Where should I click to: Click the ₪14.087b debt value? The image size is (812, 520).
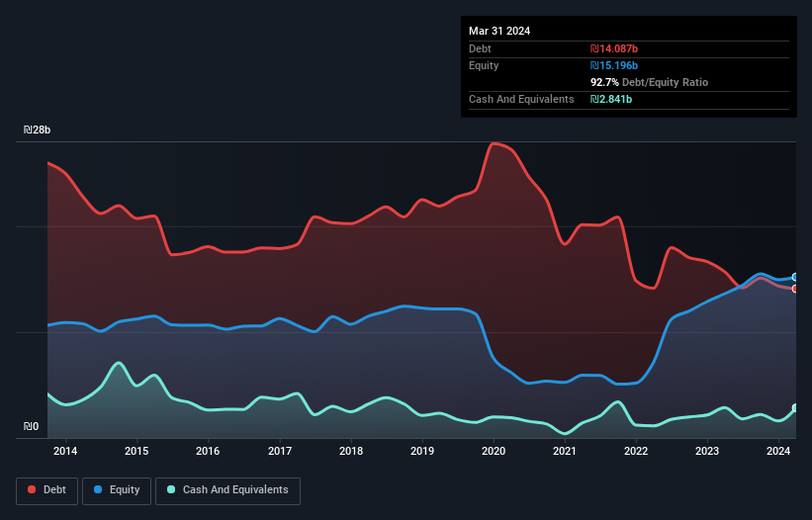coord(614,48)
